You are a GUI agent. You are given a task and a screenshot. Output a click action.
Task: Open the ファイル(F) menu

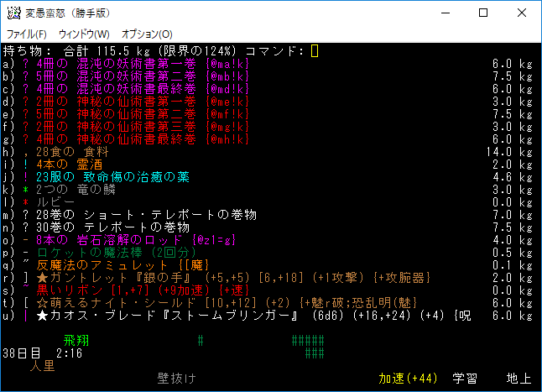[27, 34]
